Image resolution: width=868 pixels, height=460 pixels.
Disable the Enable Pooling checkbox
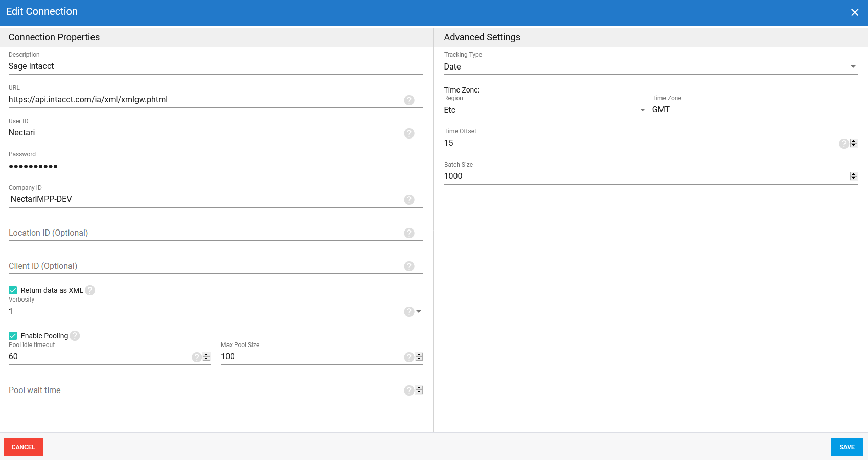pos(13,336)
